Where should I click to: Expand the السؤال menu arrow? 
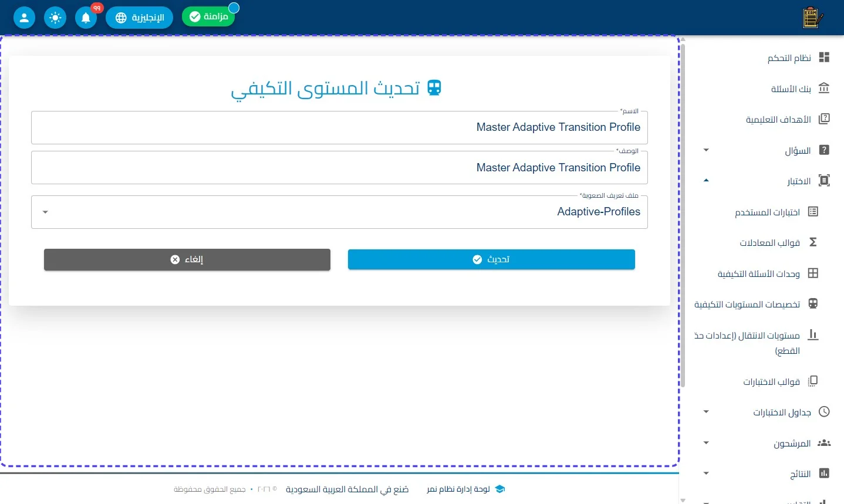(x=706, y=150)
